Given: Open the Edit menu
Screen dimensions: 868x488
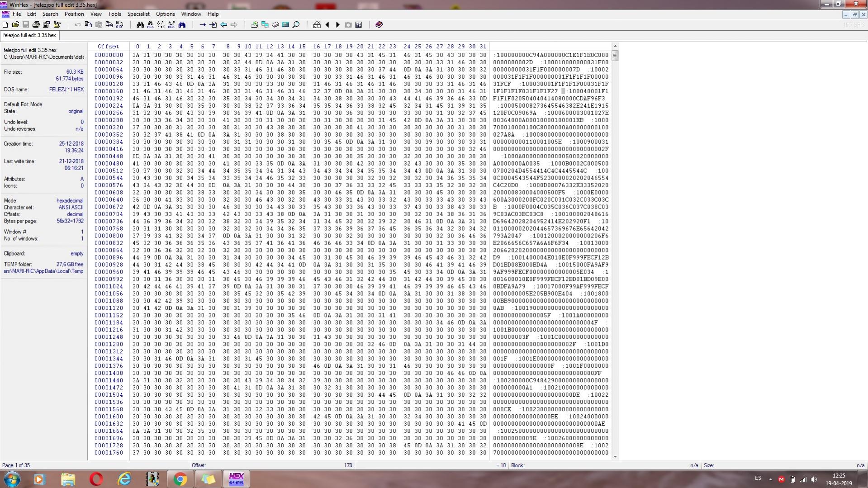Looking at the screenshot, I should pyautogui.click(x=31, y=14).
